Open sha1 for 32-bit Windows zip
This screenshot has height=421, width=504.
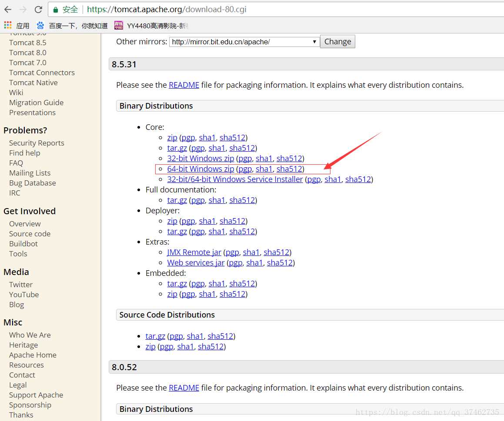coord(264,158)
